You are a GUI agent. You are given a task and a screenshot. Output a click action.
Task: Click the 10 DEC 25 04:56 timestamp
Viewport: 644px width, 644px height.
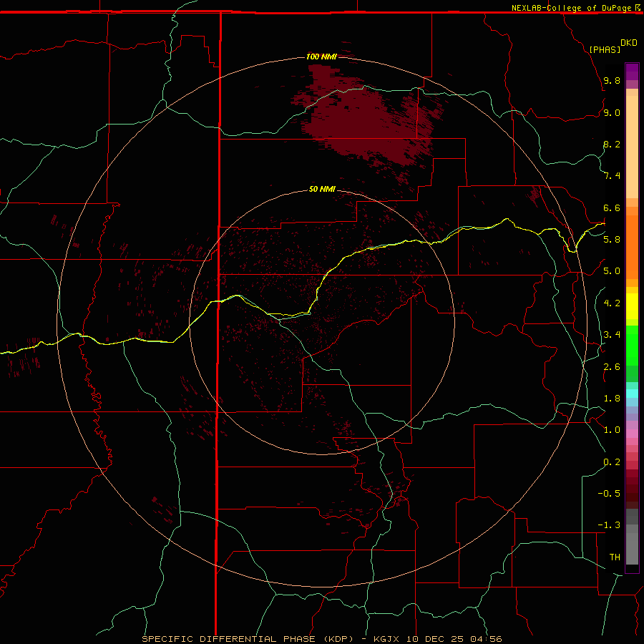click(454, 639)
